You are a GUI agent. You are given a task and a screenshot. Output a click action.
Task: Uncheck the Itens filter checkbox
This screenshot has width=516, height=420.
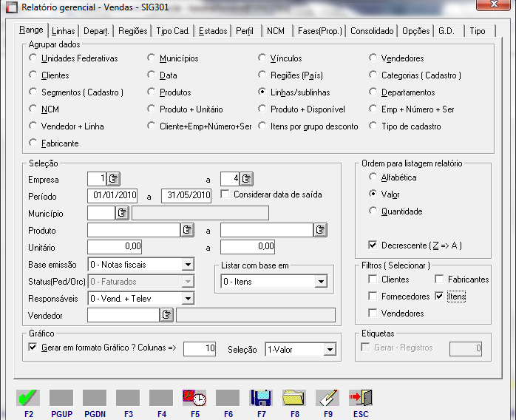(439, 297)
